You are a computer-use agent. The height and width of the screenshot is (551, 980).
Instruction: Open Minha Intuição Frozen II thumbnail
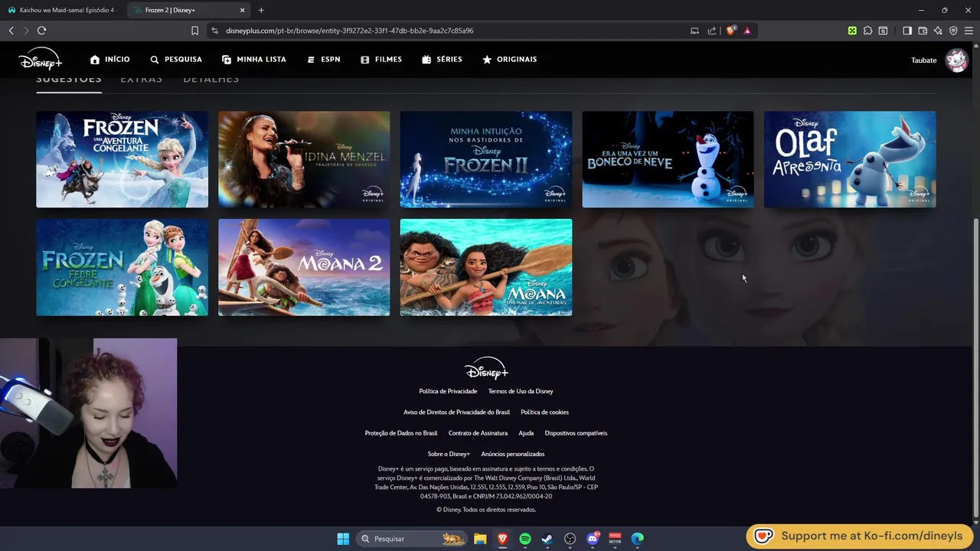pos(486,159)
